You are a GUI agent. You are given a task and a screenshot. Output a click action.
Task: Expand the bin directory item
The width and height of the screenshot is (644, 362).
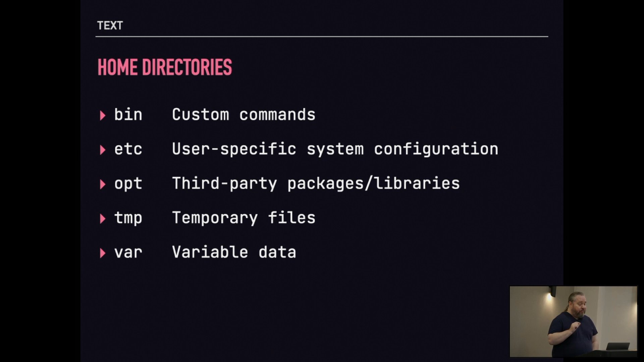(103, 115)
